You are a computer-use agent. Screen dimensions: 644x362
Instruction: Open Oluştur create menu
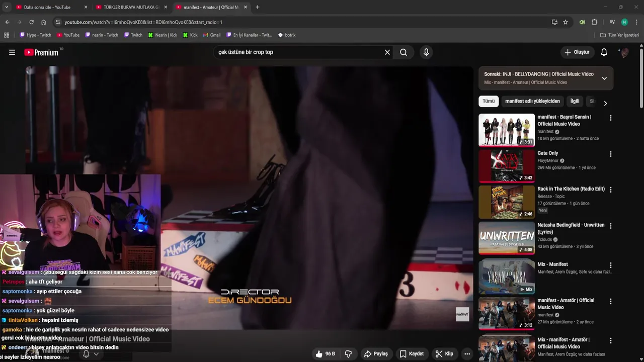coord(577,52)
